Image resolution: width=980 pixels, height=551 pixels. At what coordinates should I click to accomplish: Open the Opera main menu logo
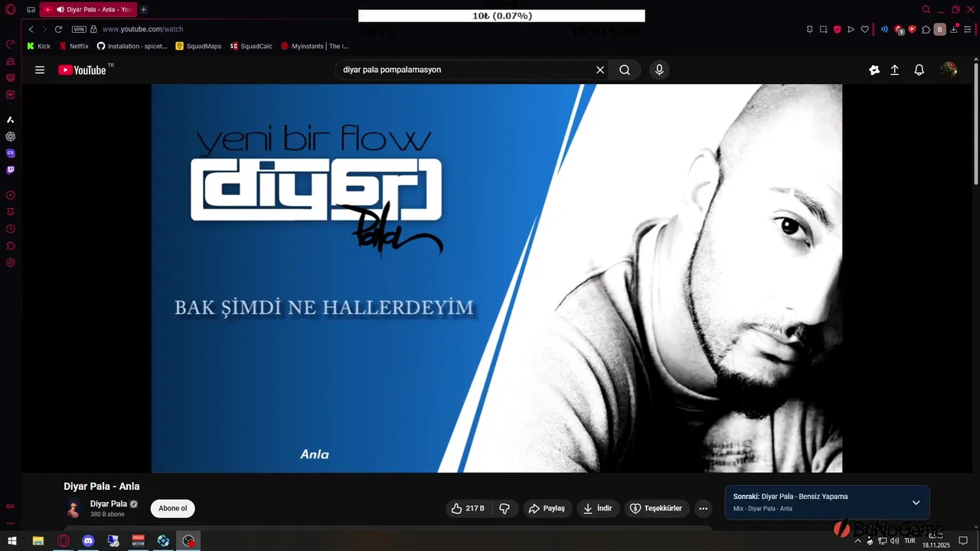click(x=11, y=9)
